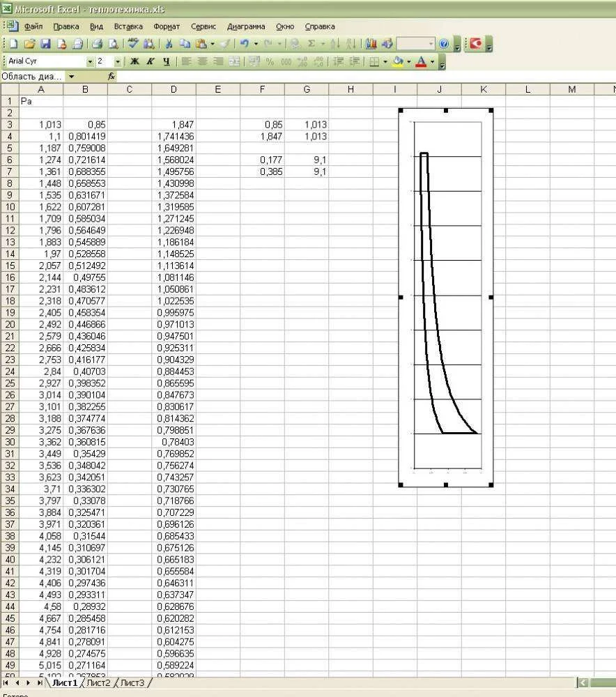616x697 pixels.
Task: Toggle bold formatting (Ж)
Action: (134, 61)
